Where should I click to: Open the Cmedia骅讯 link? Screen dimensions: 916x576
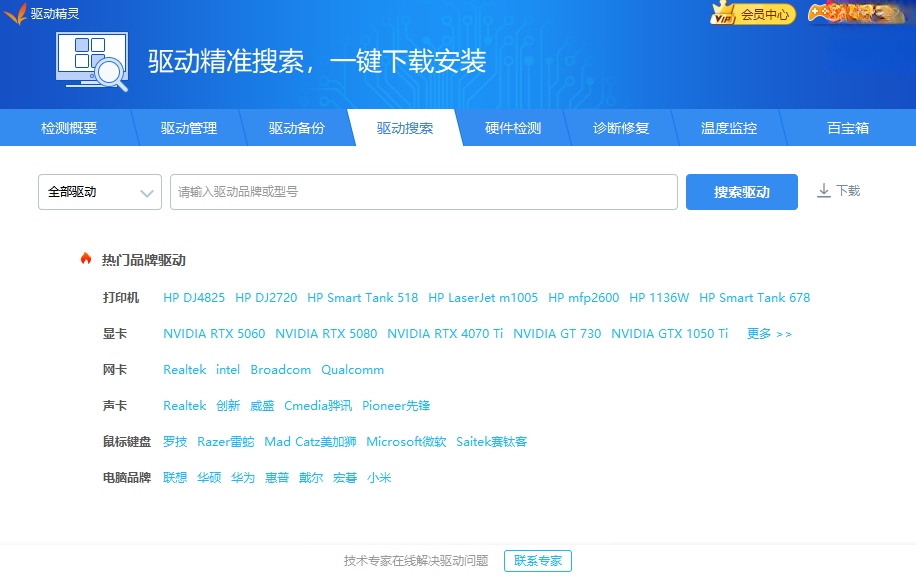tap(318, 405)
